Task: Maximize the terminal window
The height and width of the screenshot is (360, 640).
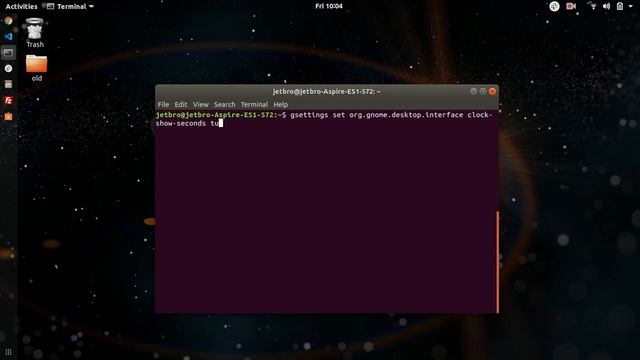Action: click(x=483, y=91)
